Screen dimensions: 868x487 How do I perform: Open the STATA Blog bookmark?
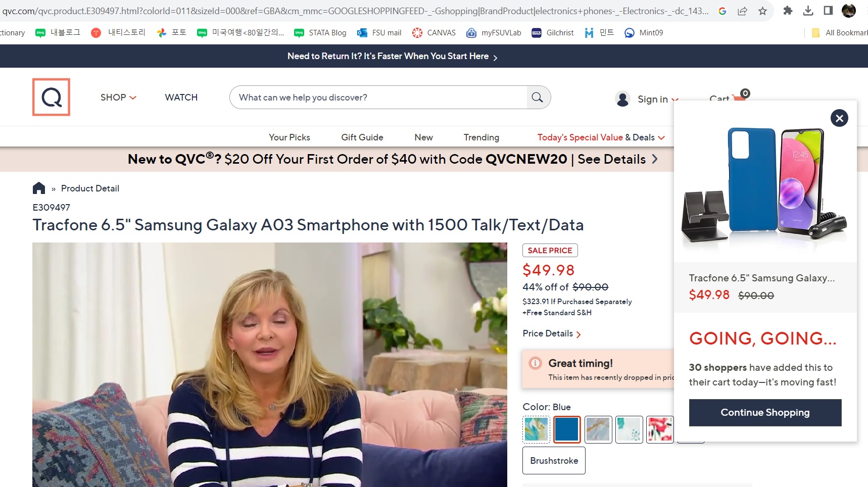[x=320, y=33]
